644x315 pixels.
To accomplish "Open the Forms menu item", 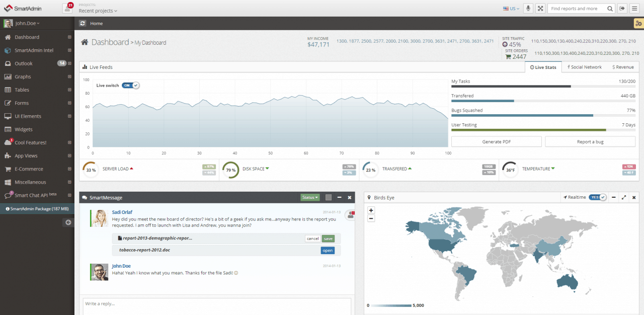I will (x=37, y=103).
